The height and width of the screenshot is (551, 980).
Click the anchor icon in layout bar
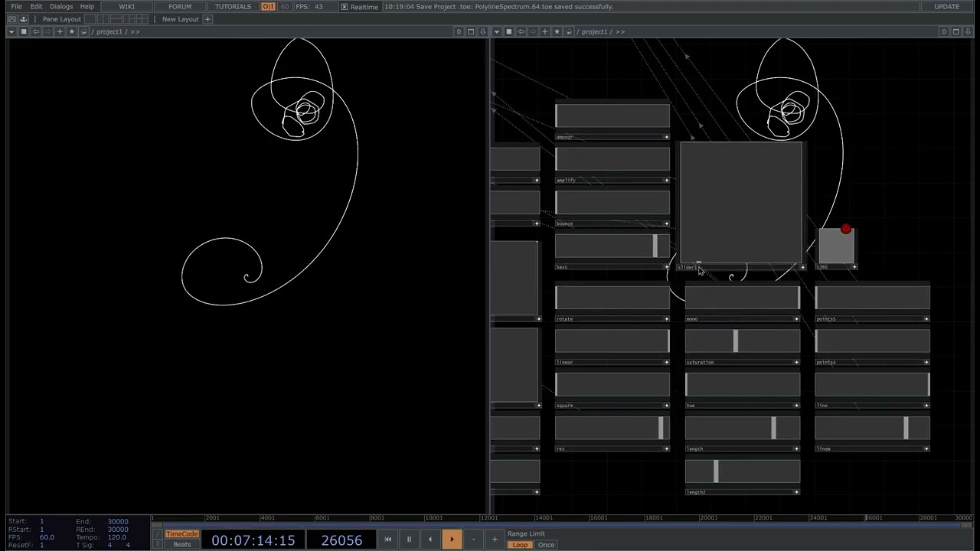click(x=24, y=19)
